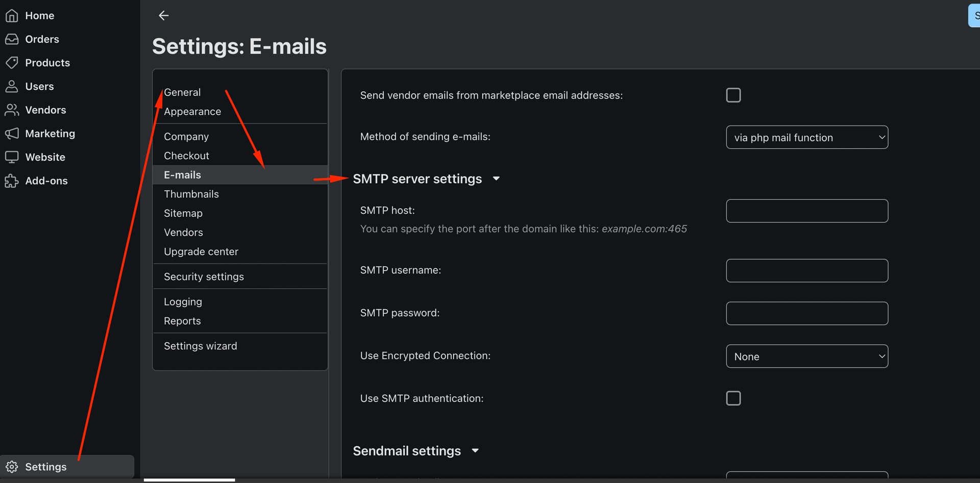980x483 pixels.
Task: Open the Method of sending e-mails dropdown
Action: (x=806, y=137)
